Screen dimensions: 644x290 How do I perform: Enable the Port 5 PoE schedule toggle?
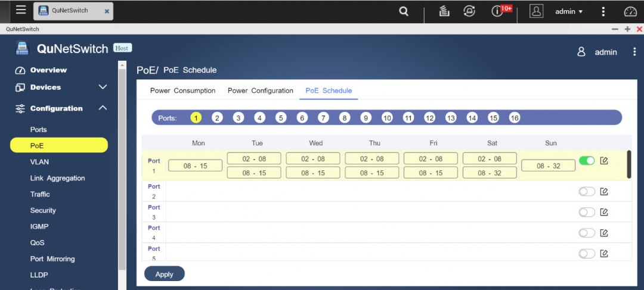tap(587, 254)
